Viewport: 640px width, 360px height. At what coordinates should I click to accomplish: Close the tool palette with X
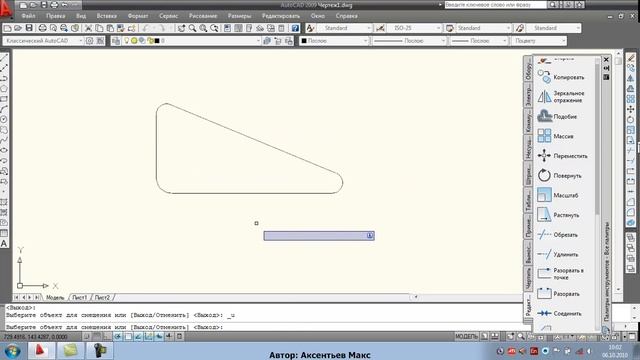coord(606,60)
